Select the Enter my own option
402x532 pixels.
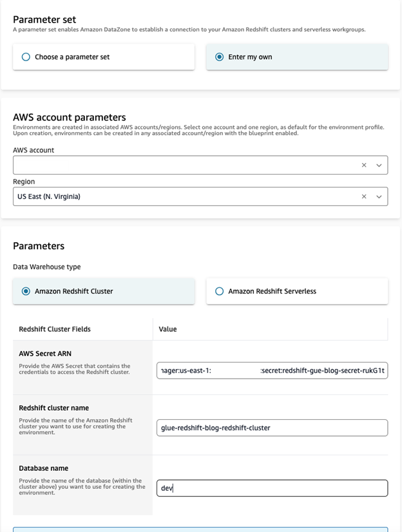297,57
